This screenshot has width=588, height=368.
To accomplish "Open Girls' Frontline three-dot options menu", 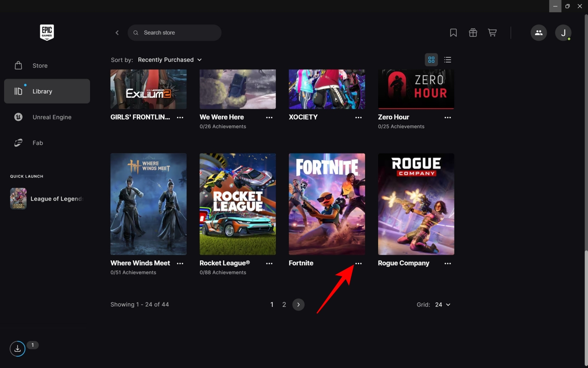I will click(x=180, y=117).
